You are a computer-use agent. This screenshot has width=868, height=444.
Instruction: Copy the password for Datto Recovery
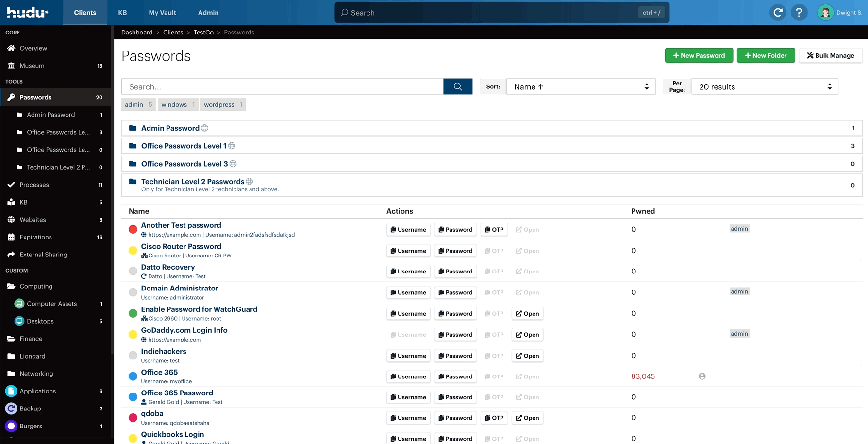(455, 271)
